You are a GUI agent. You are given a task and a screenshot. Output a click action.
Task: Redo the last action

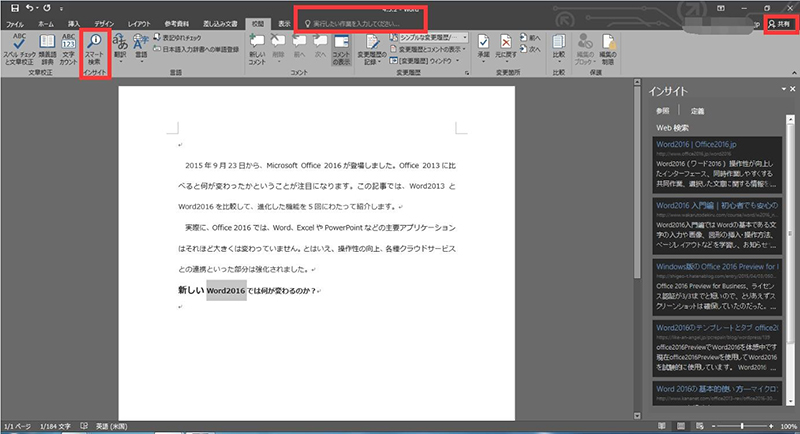(46, 8)
